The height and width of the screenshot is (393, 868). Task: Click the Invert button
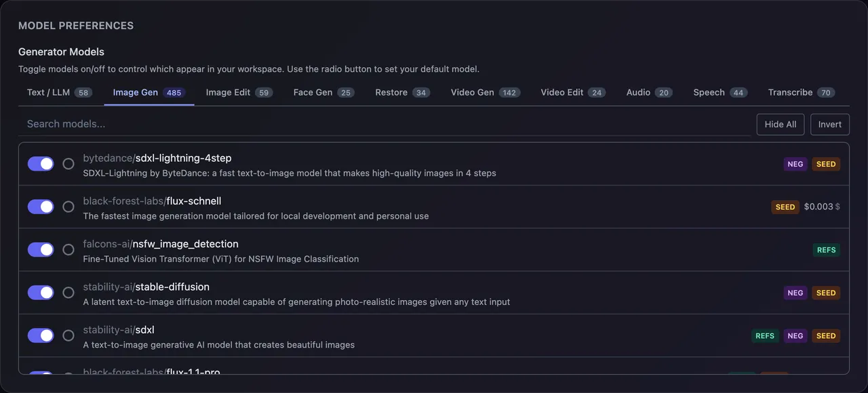point(830,124)
